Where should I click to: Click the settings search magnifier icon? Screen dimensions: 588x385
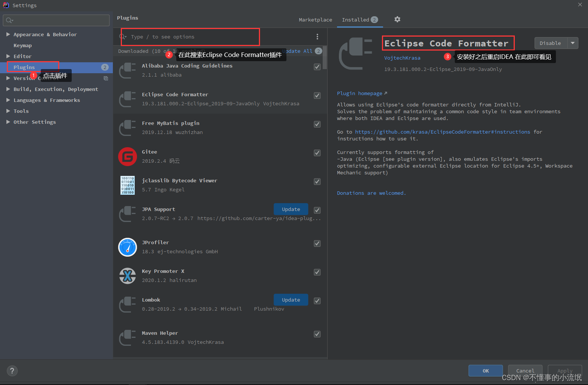click(x=9, y=20)
